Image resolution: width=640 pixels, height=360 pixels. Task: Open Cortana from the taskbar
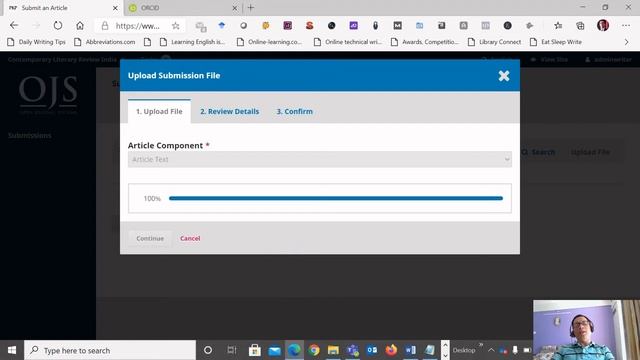tap(208, 350)
